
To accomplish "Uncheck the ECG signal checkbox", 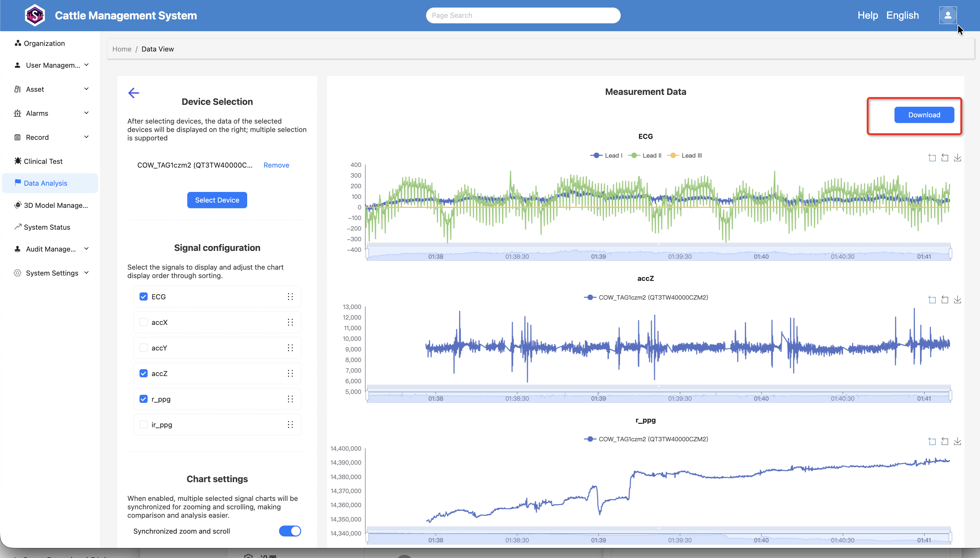I will pyautogui.click(x=143, y=296).
